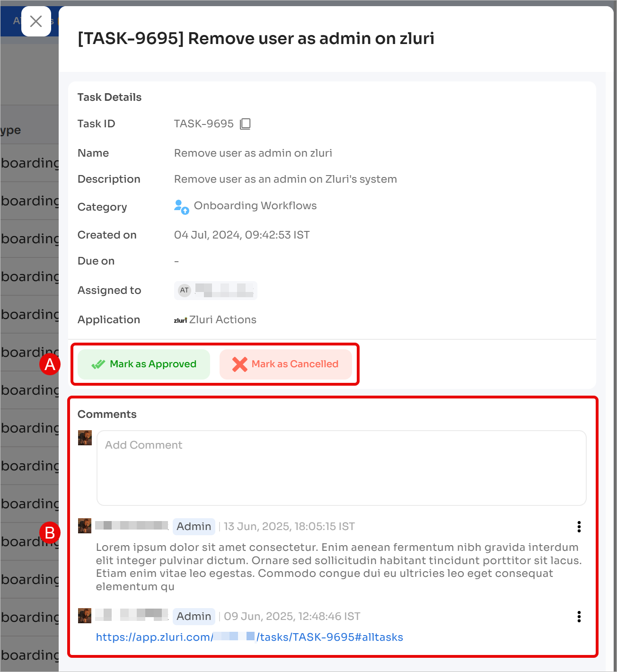Click the '09 Jun, 2025, 12:48:46 IST' timestamp
This screenshot has width=617, height=672.
tap(292, 616)
